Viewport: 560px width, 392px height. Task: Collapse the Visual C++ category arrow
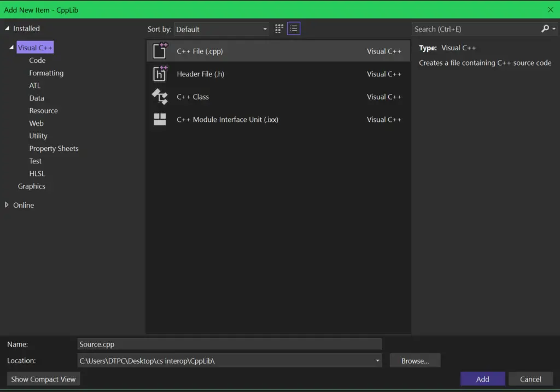(x=11, y=48)
